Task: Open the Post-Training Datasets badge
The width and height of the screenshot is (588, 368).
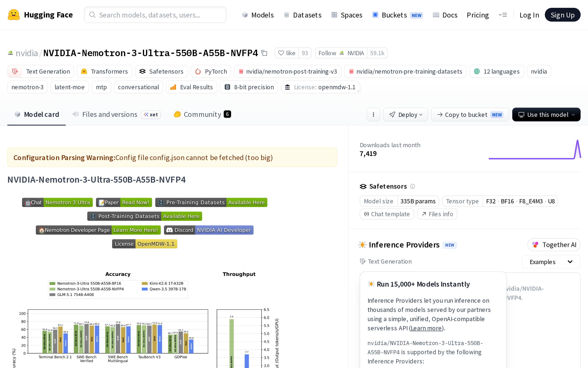Action: click(x=144, y=216)
